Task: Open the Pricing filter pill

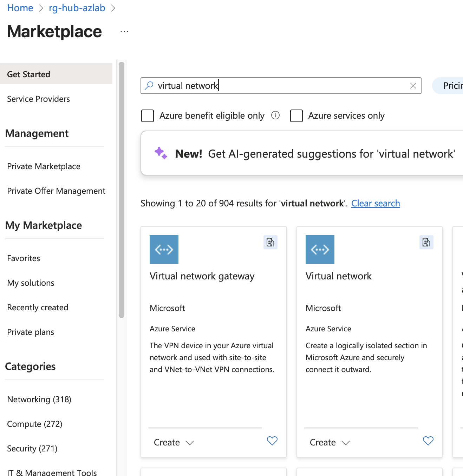Action: (x=448, y=86)
